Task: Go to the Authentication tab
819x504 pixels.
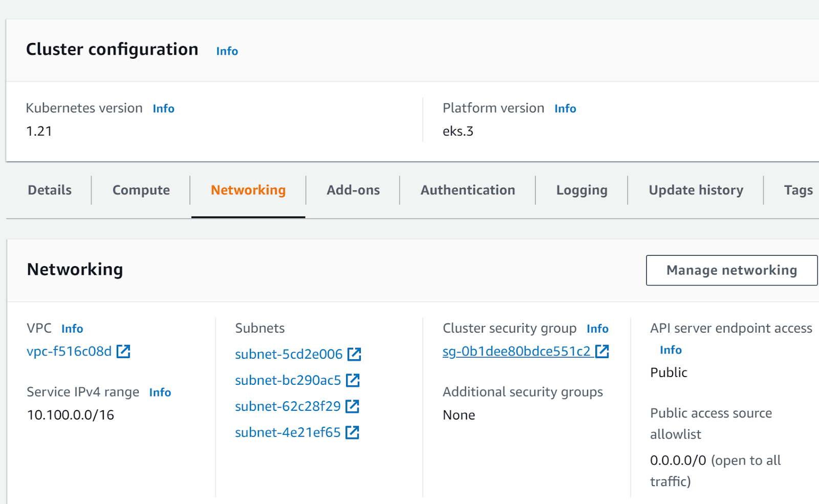Action: point(467,190)
